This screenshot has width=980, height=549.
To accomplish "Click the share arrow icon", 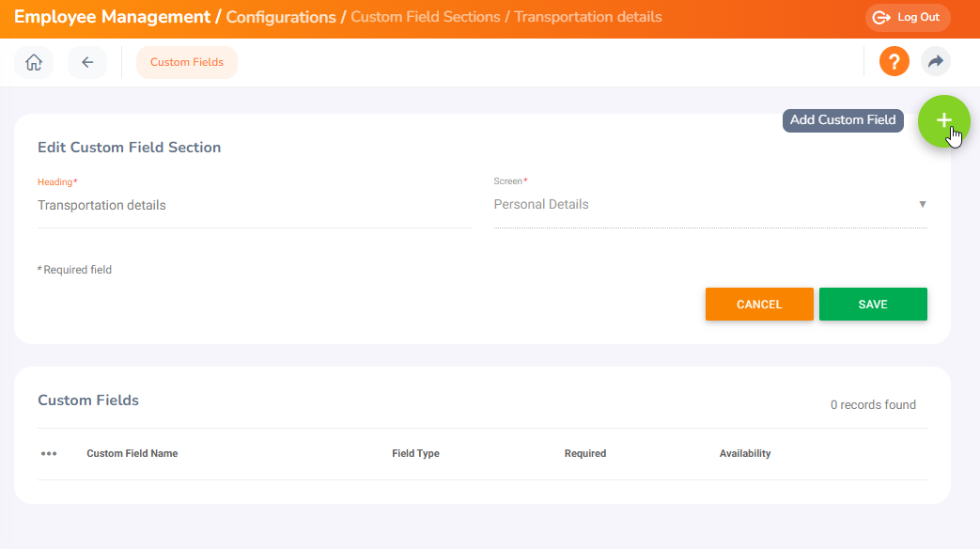I will click(935, 62).
